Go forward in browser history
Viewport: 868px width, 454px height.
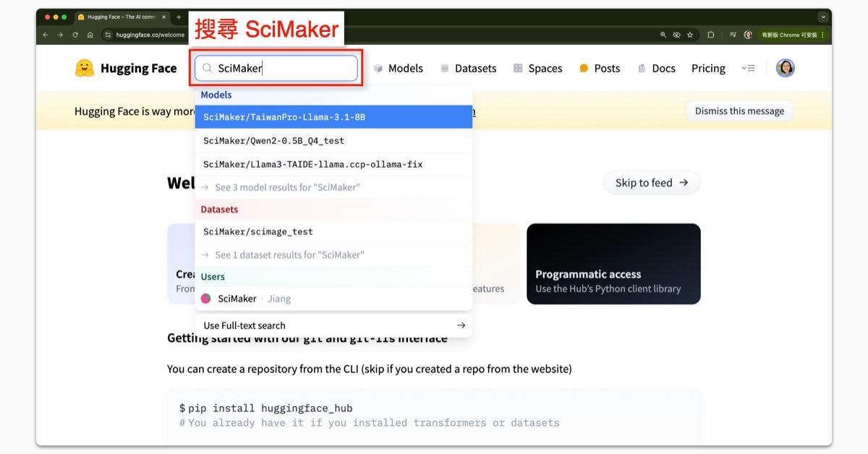(x=60, y=35)
